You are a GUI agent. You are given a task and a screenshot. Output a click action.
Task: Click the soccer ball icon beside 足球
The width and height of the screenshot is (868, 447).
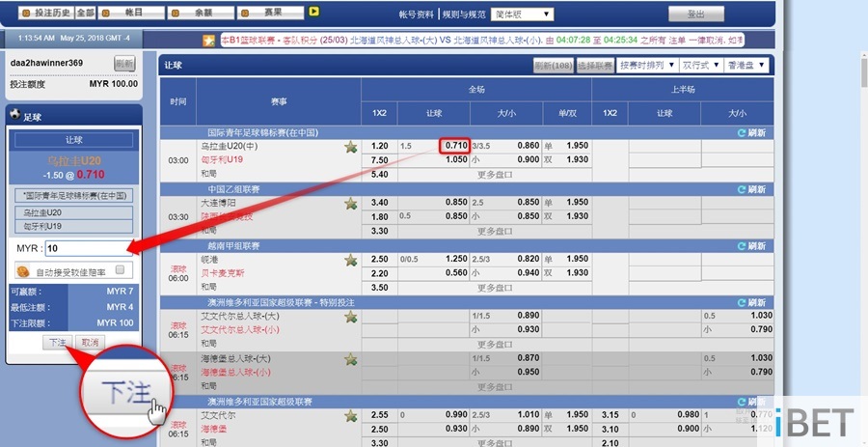14,115
